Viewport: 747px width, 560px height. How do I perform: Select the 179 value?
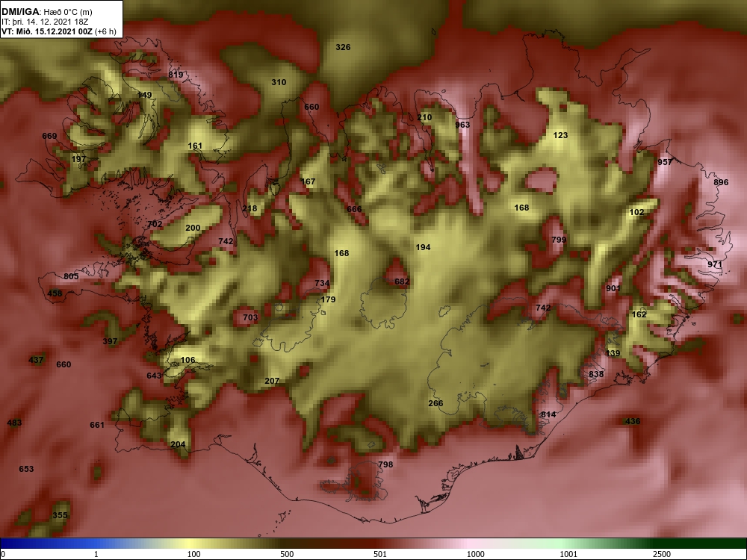[x=328, y=299]
